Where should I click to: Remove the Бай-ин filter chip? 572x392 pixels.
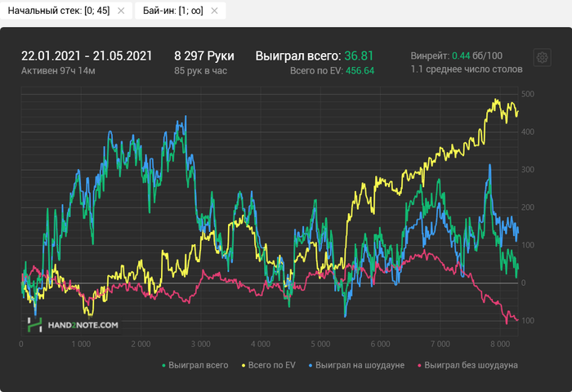click(214, 11)
